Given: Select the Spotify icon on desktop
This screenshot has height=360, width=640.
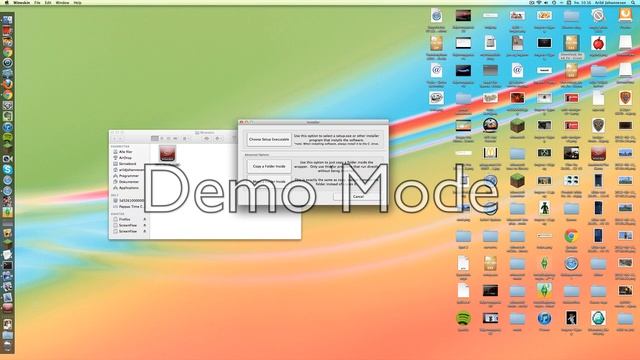Looking at the screenshot, I should 463,318.
